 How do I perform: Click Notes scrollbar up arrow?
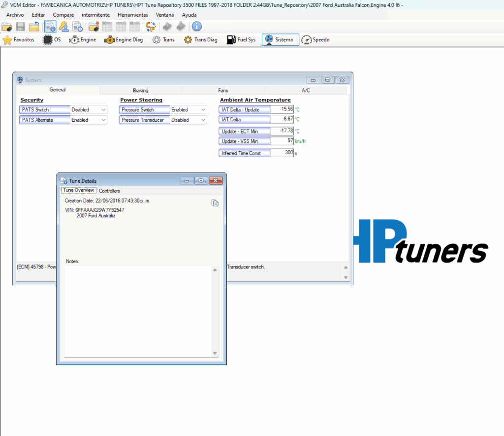pos(215,270)
